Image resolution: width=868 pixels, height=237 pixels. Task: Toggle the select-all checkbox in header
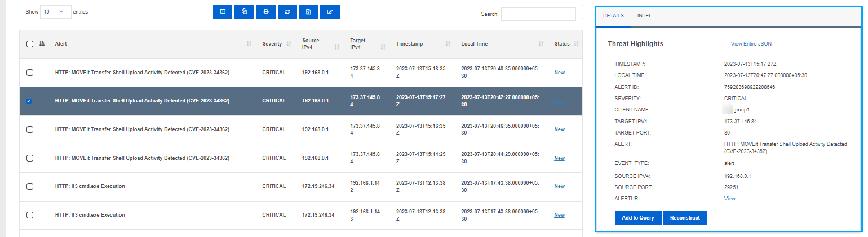coord(30,44)
